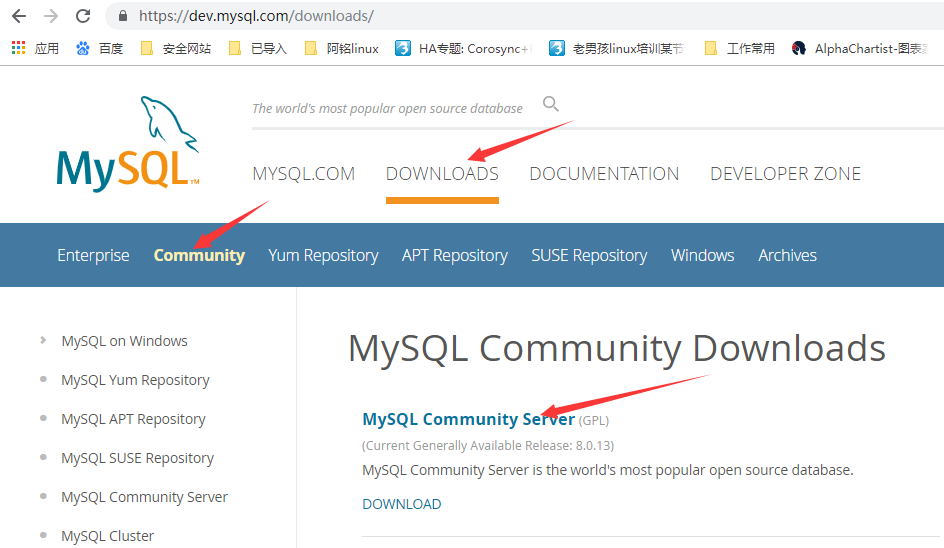Viewport: 944px width, 548px height.
Task: Open the 百度 bookmark
Action: pos(99,48)
